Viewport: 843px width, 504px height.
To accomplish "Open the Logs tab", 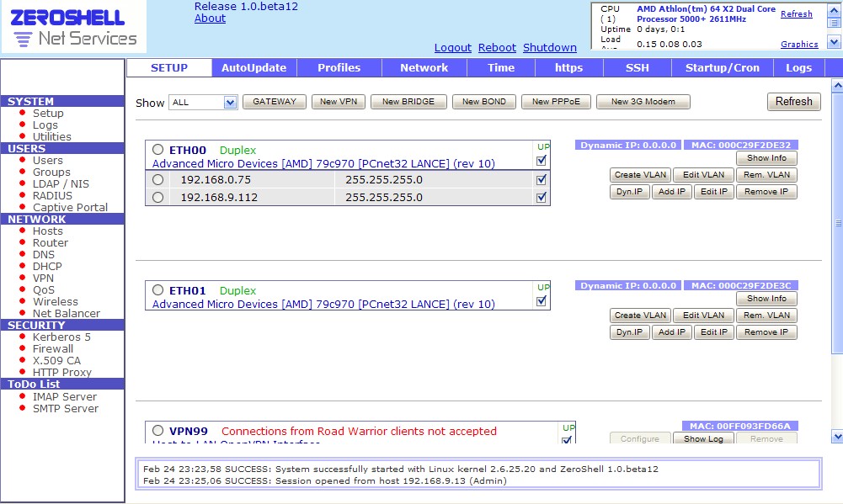I will tap(798, 67).
